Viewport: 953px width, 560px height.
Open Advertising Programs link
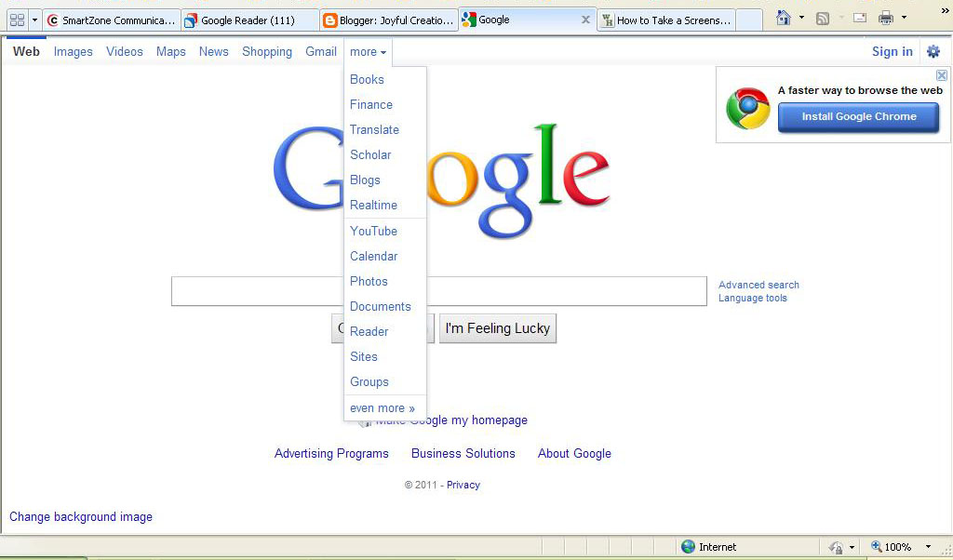[331, 454]
